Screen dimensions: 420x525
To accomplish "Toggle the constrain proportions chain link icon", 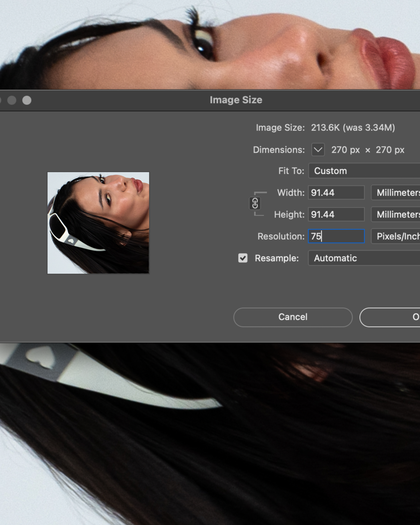I will (x=255, y=203).
